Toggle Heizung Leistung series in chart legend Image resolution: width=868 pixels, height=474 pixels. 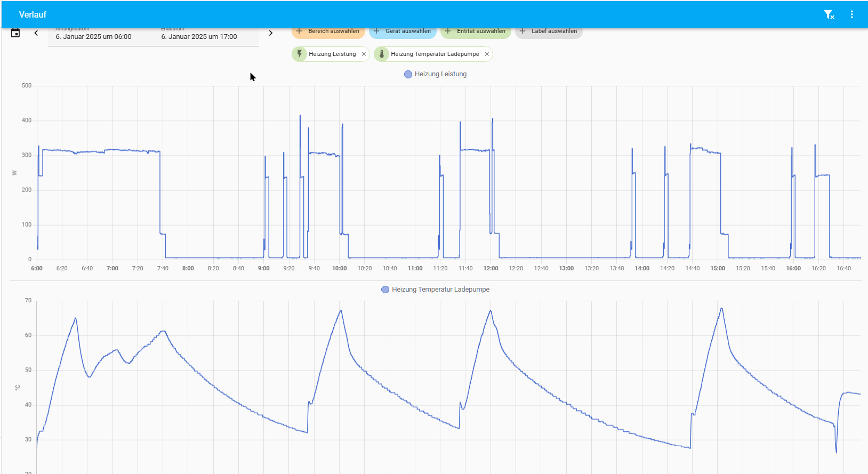pos(436,74)
